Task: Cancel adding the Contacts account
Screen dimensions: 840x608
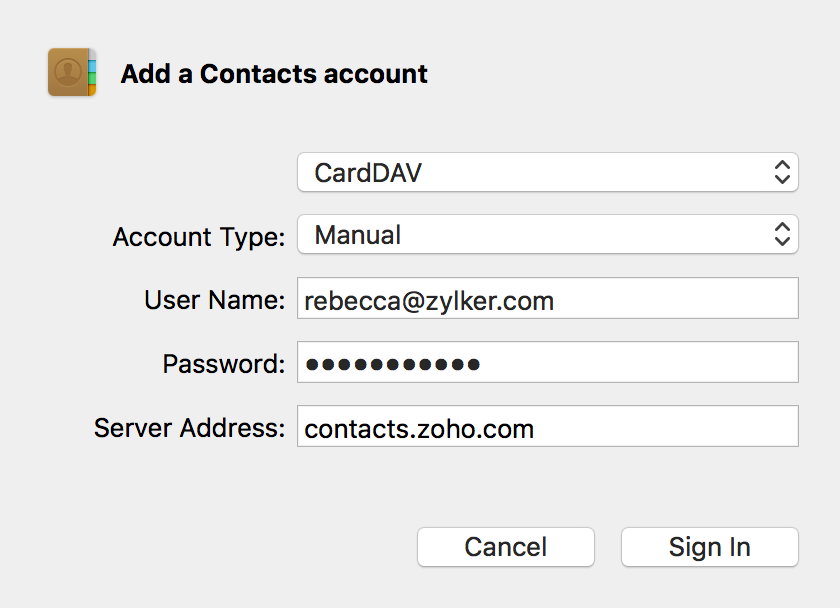Action: point(506,547)
